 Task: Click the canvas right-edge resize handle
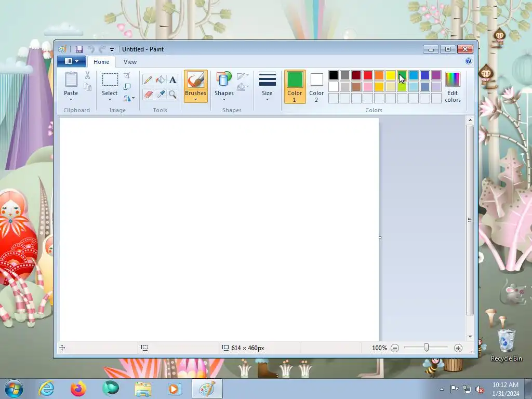(x=380, y=237)
